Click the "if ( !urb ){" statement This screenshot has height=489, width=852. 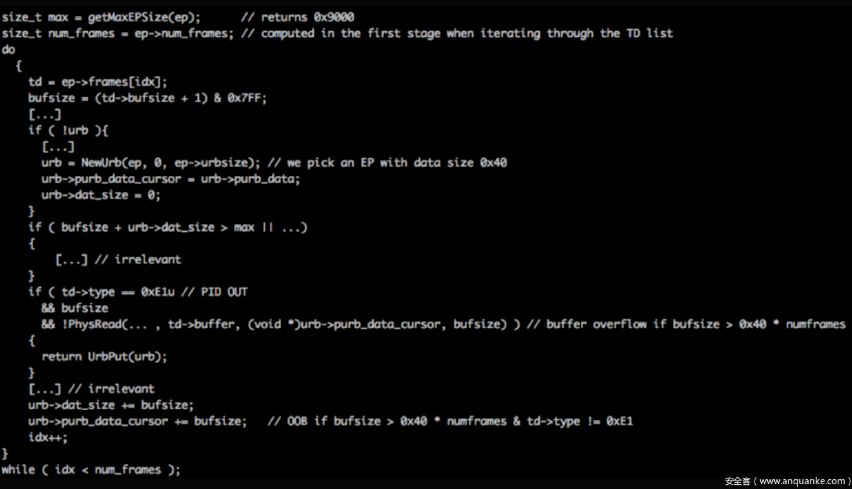pyautogui.click(x=67, y=130)
